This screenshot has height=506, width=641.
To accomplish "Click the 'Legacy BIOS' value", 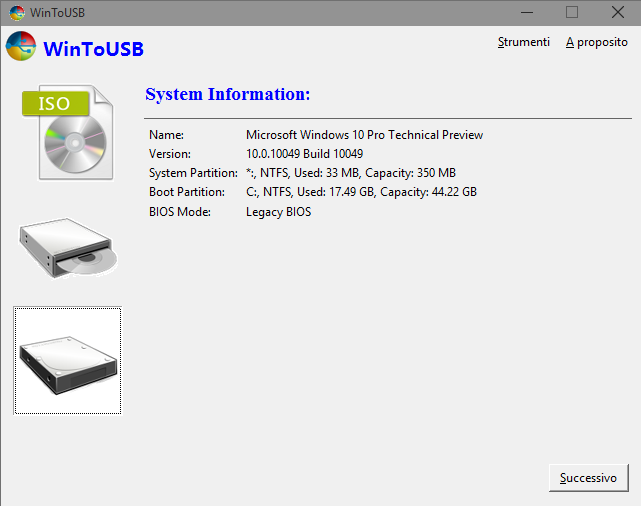I will pos(278,212).
